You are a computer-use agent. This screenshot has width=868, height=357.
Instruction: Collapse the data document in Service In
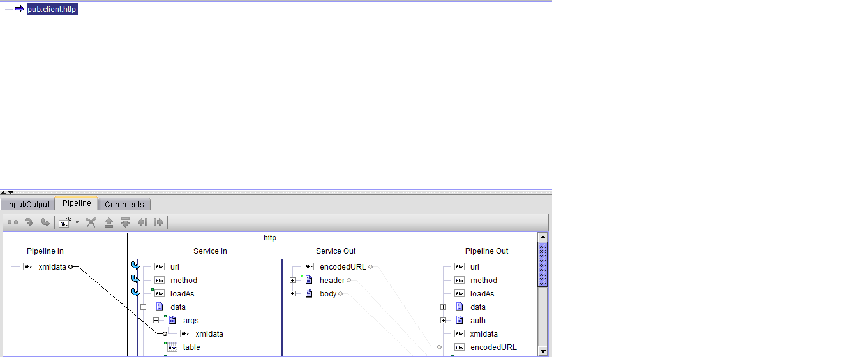(144, 307)
